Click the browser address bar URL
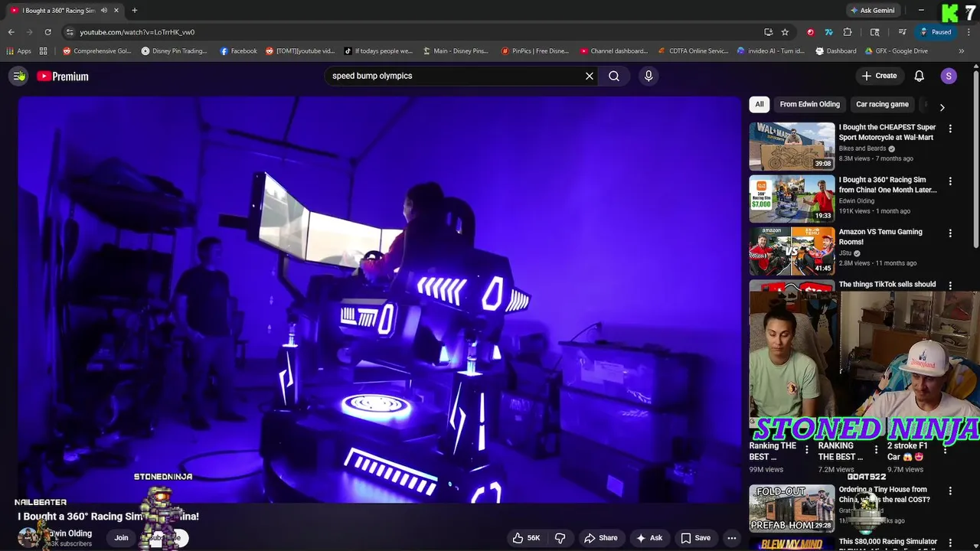Screen dimensions: 980x551 click(137, 32)
